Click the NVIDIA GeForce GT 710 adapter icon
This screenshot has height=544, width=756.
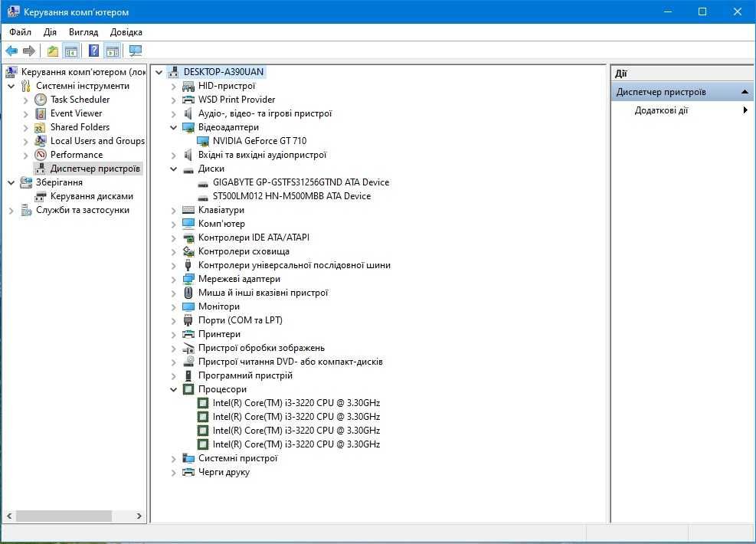(x=203, y=141)
